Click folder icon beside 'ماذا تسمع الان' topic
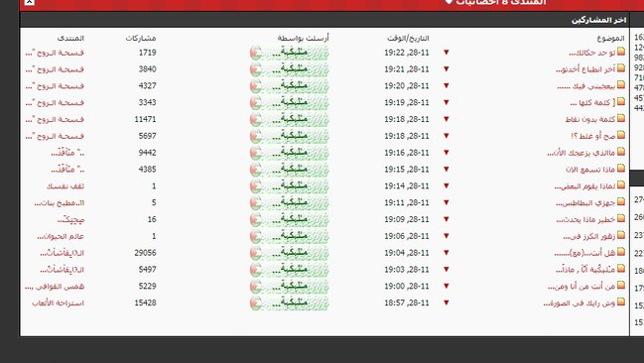The width and height of the screenshot is (644, 363). pos(621,169)
